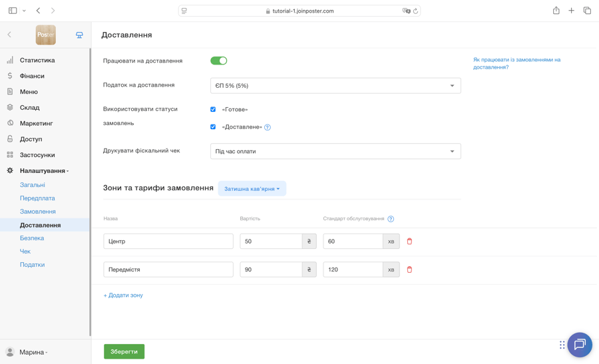Open Друкувати фіскальний чек dropdown
Image resolution: width=599 pixels, height=364 pixels.
tap(335, 151)
